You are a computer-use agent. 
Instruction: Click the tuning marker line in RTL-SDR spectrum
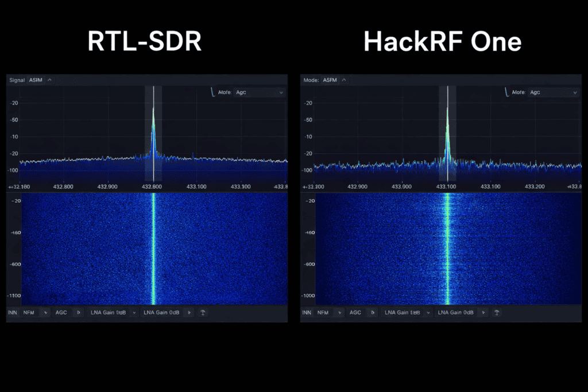[153, 133]
